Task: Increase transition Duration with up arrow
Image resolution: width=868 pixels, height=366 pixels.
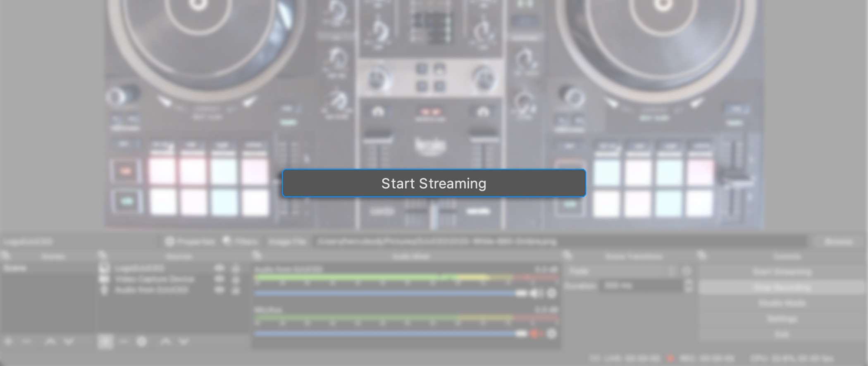Action: click(688, 282)
